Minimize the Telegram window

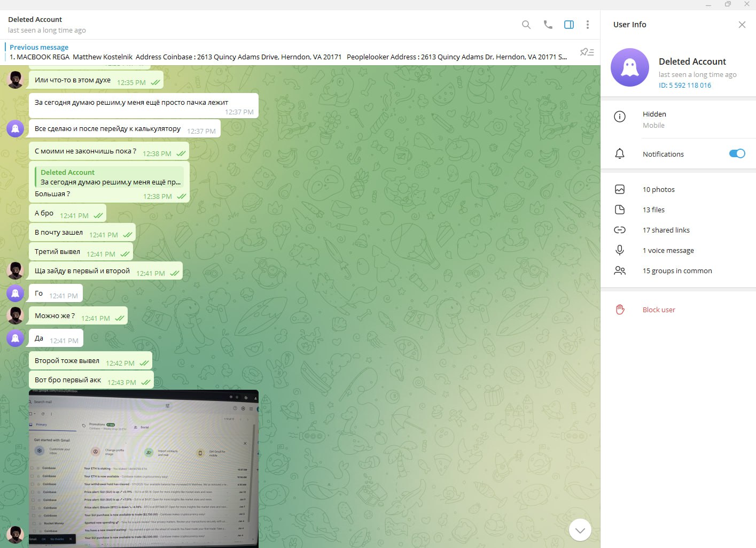[x=708, y=4]
